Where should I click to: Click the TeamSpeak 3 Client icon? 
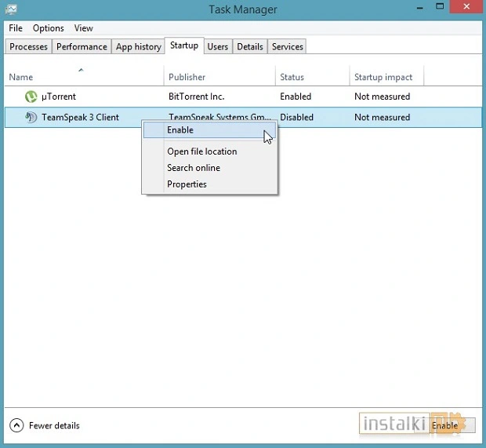pyautogui.click(x=31, y=117)
